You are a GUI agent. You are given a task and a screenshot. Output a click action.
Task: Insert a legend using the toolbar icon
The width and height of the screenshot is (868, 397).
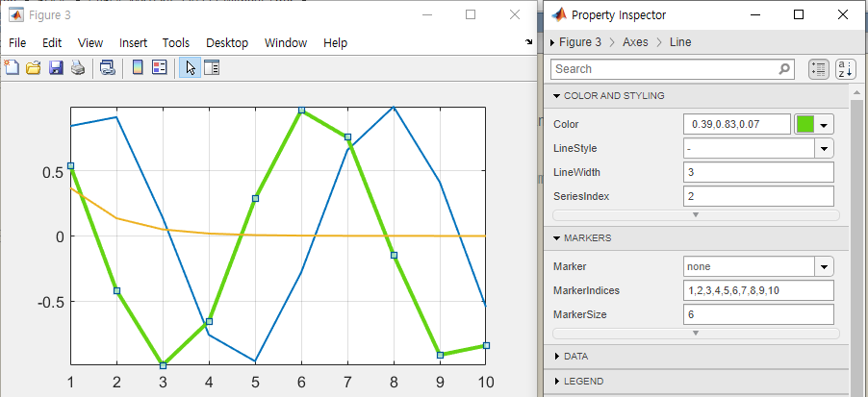point(160,68)
